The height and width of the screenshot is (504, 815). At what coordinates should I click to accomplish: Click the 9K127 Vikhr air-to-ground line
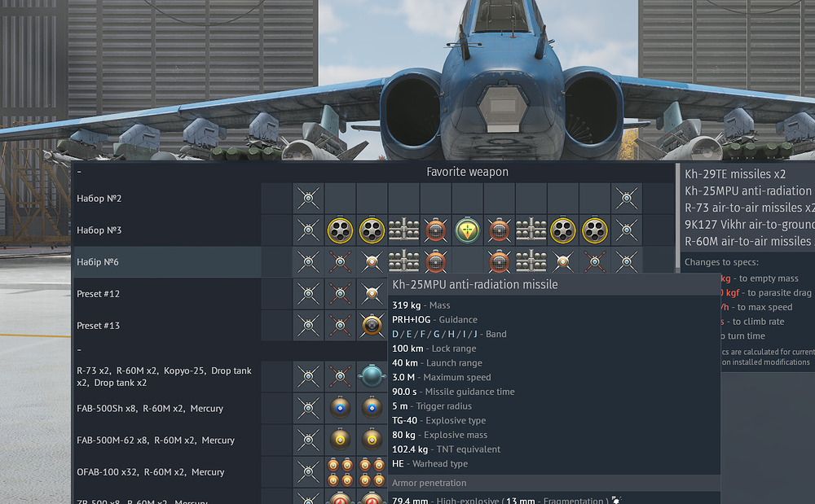pos(750,224)
